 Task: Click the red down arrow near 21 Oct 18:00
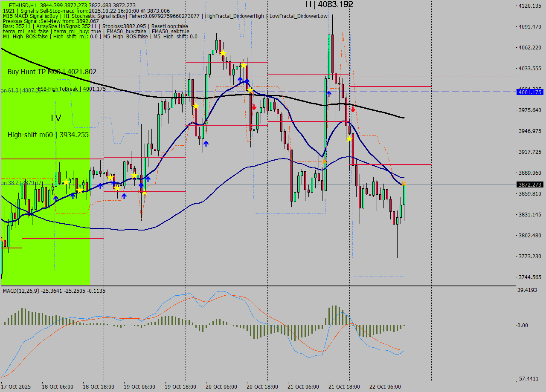[x=353, y=109]
